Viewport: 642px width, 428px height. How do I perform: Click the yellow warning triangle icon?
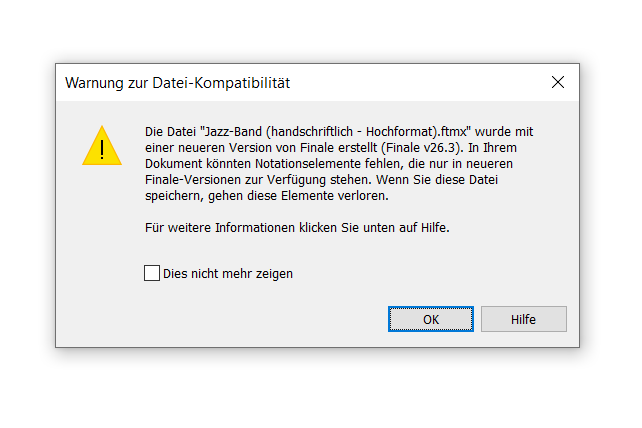102,146
